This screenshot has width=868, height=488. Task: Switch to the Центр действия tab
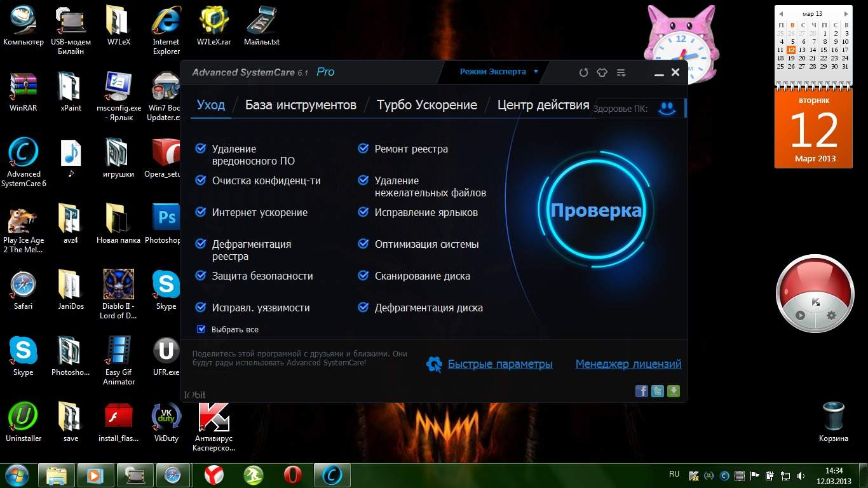(543, 105)
